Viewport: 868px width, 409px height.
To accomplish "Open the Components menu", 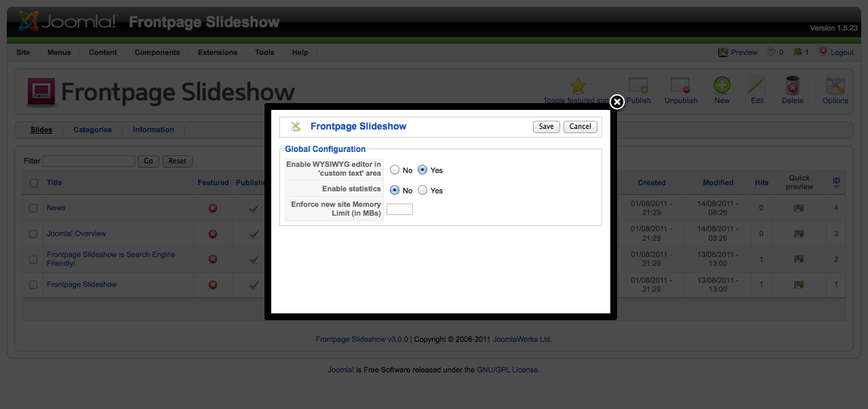I will click(x=157, y=52).
